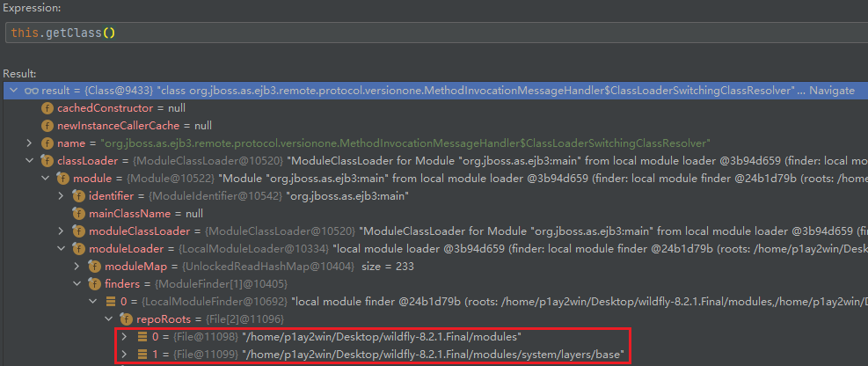Expand the moduleMap node
The height and width of the screenshot is (366, 868).
pyautogui.click(x=77, y=267)
